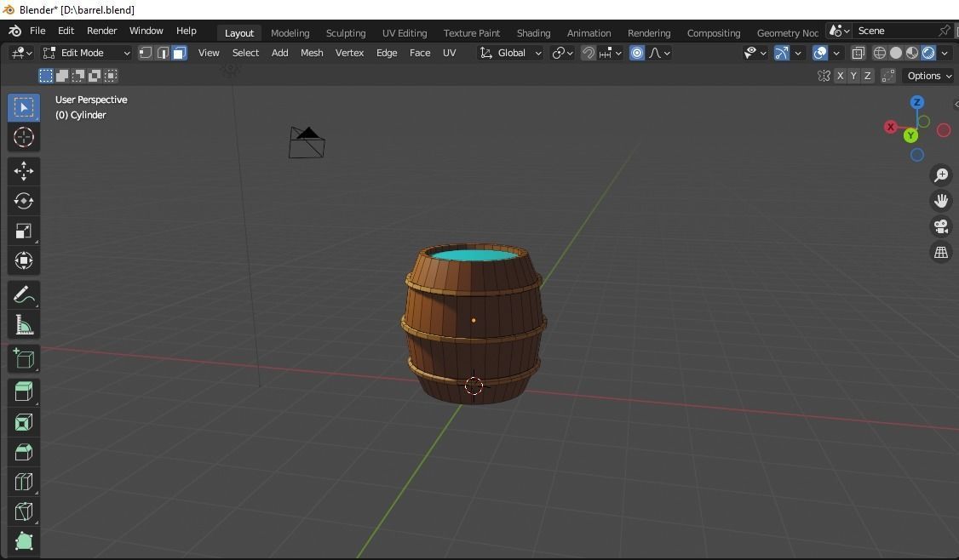Enable Z axis mirror
The image size is (959, 560).
tap(867, 76)
